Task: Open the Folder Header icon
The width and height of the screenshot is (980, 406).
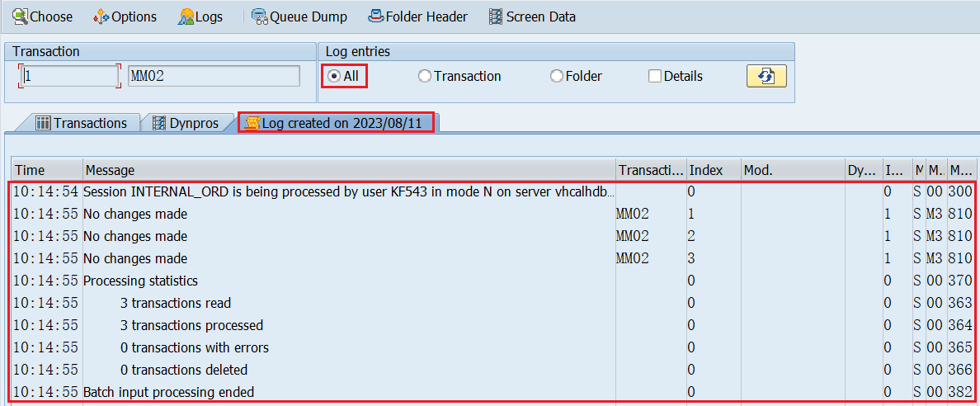Action: pos(376,17)
